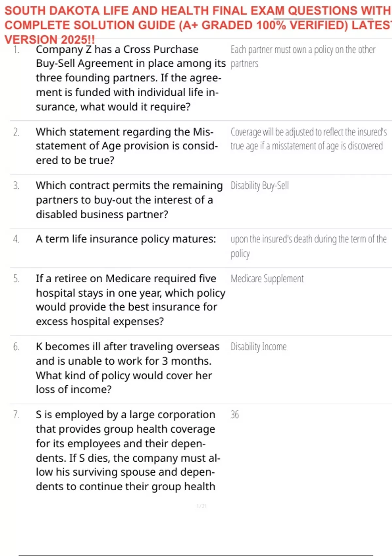392x556 pixels.
Task: Select the 'Disability Buy-Sell' answer text
Action: pos(260,185)
